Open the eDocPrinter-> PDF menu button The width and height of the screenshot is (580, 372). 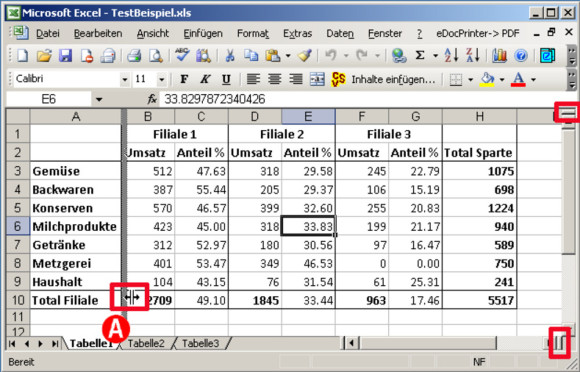(x=478, y=33)
